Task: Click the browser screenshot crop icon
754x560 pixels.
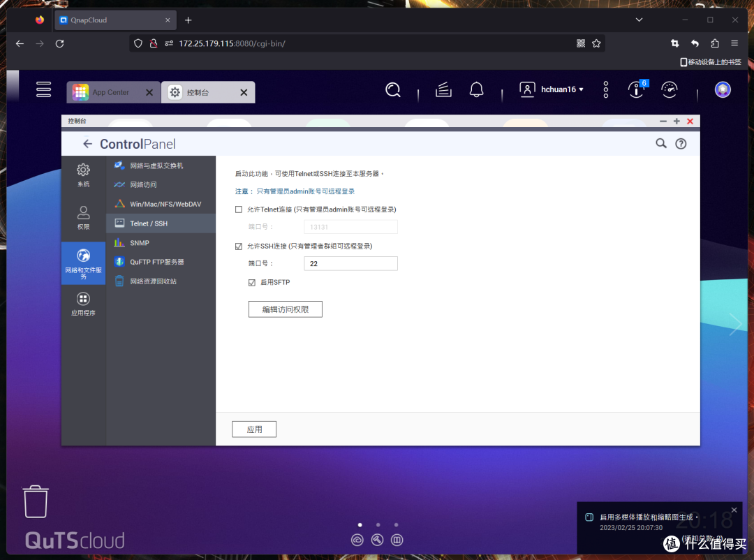Action: point(674,43)
